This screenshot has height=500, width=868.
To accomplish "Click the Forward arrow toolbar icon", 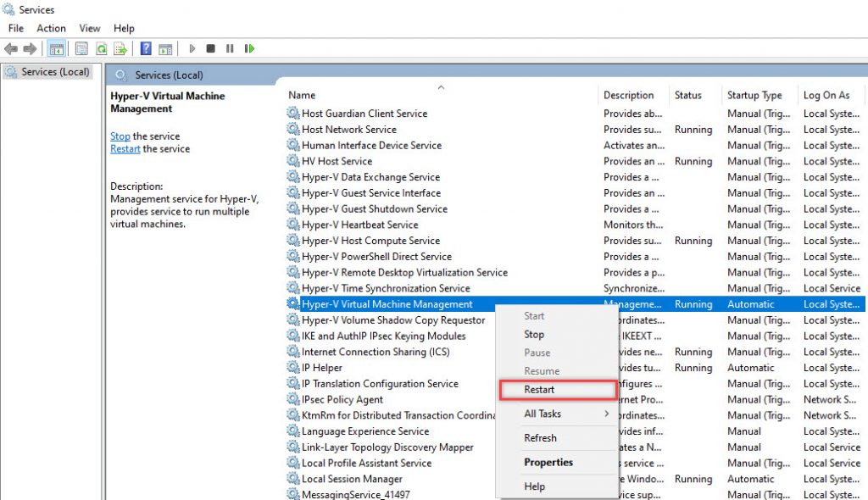I will coord(30,48).
